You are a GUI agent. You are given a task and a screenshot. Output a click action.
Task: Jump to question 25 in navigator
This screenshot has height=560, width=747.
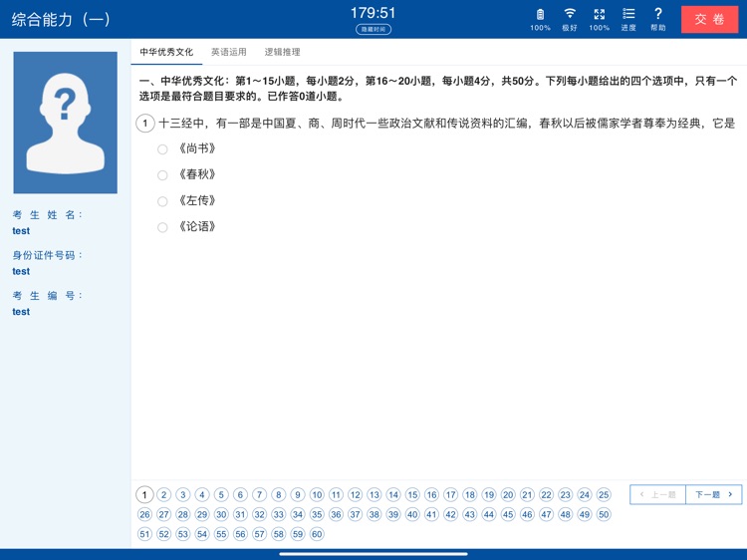coord(604,494)
